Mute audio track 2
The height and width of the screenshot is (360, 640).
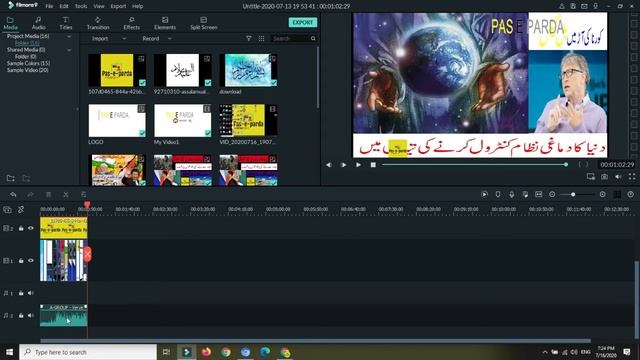(31, 316)
